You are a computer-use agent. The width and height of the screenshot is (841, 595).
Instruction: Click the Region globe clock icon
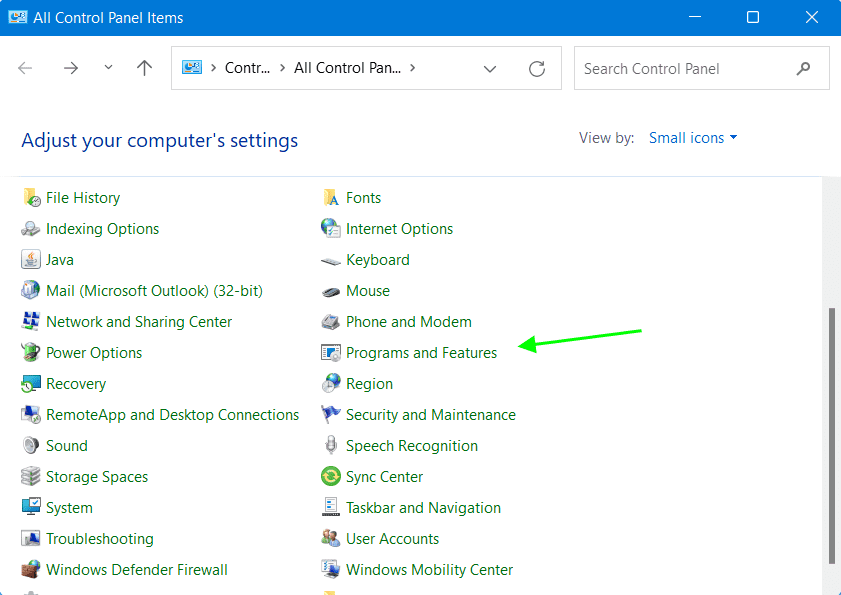tap(330, 383)
